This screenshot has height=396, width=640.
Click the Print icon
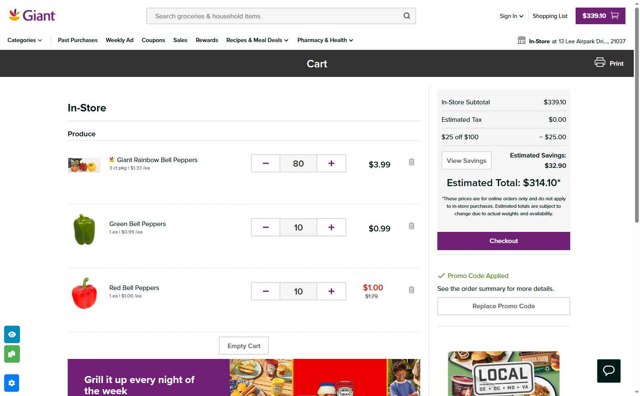600,62
